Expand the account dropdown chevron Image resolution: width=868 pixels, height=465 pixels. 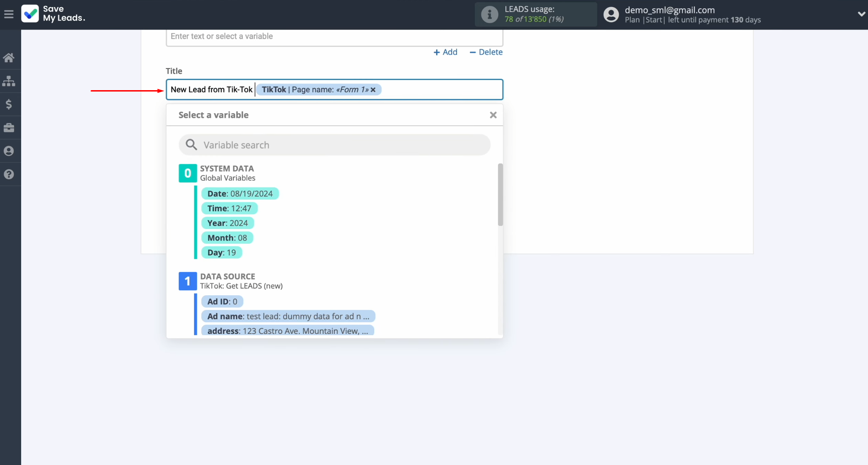tap(861, 14)
